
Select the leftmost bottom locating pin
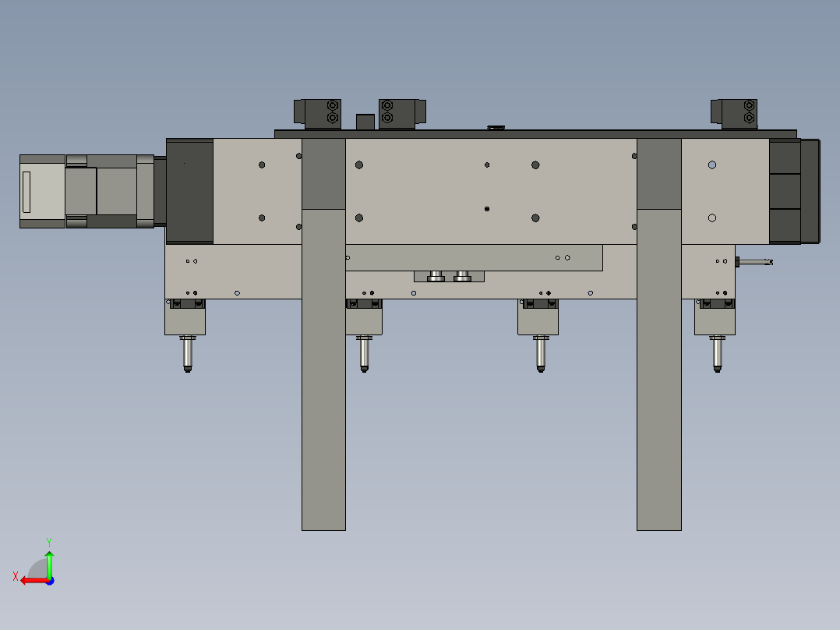(188, 353)
